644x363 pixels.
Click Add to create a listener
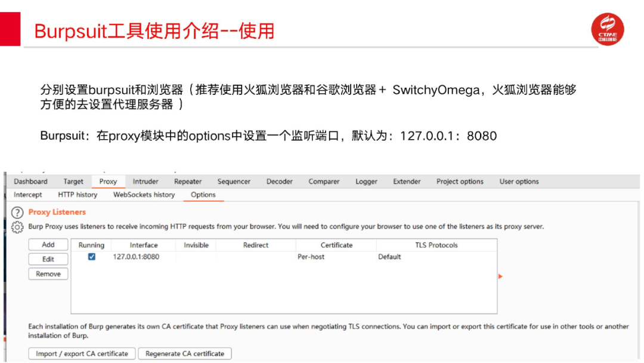coord(48,245)
